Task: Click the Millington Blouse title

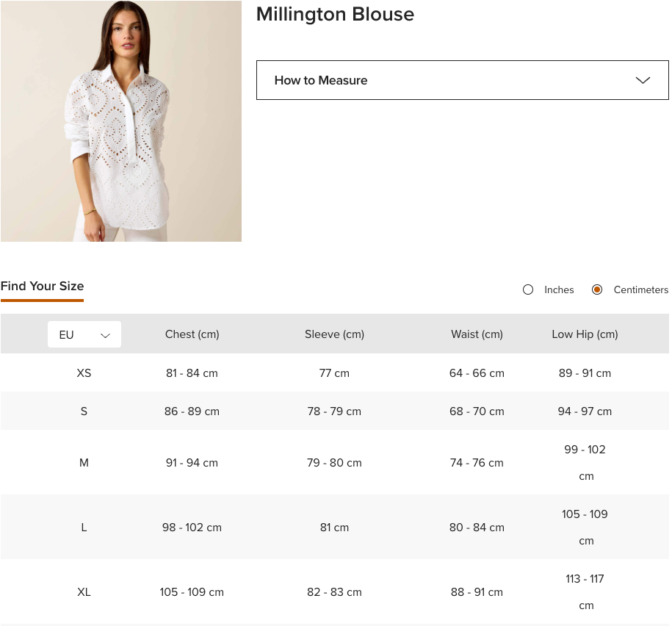Action: [335, 15]
